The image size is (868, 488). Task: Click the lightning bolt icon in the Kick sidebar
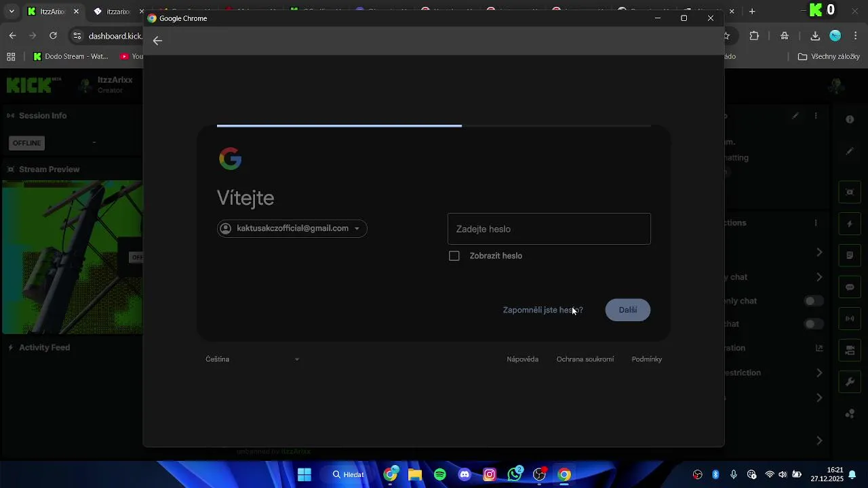pos(850,224)
